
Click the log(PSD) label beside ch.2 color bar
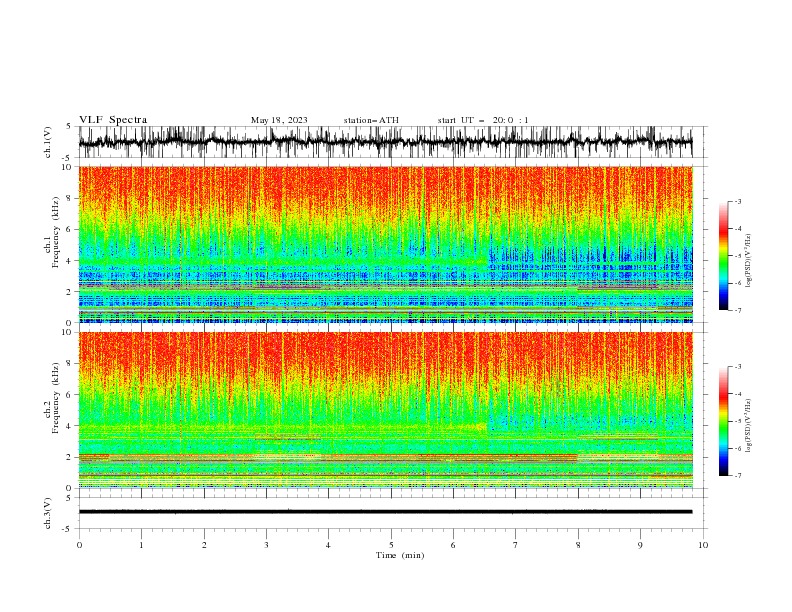pos(749,426)
